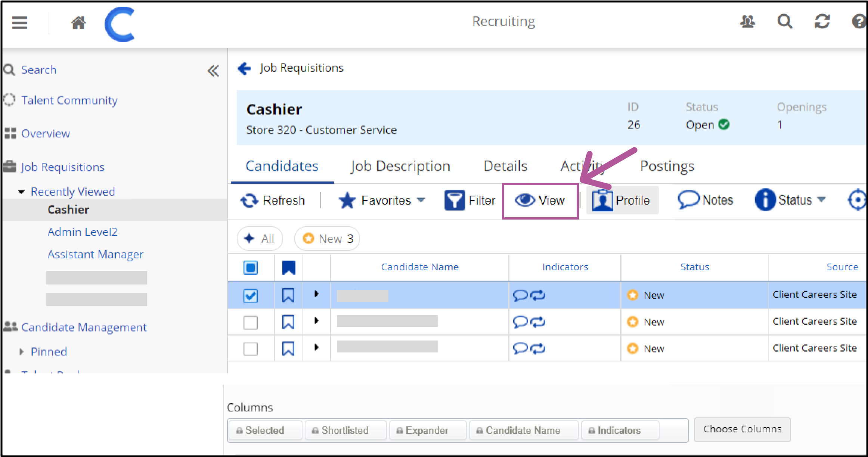This screenshot has width=868, height=457.
Task: Click the refresh arrows icon in header
Action: pos(822,22)
